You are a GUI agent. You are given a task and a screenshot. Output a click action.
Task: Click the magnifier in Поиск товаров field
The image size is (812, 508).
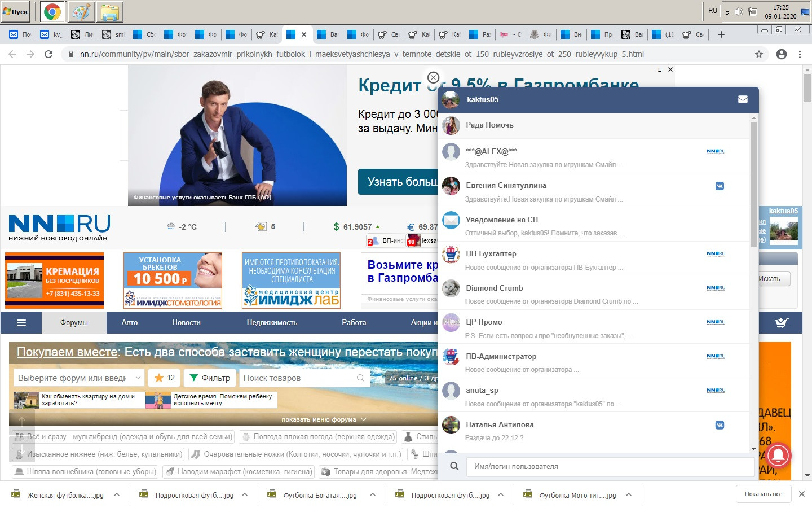coord(360,378)
